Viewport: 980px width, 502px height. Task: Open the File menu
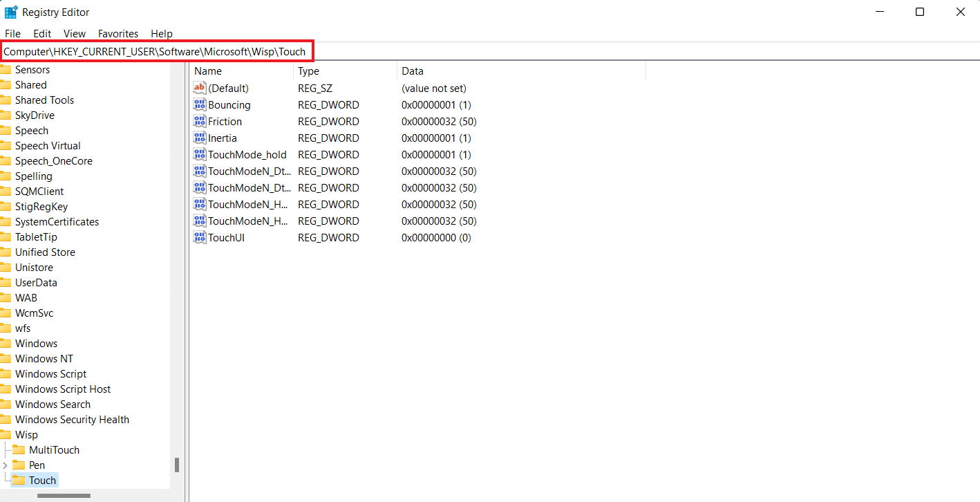coord(12,34)
